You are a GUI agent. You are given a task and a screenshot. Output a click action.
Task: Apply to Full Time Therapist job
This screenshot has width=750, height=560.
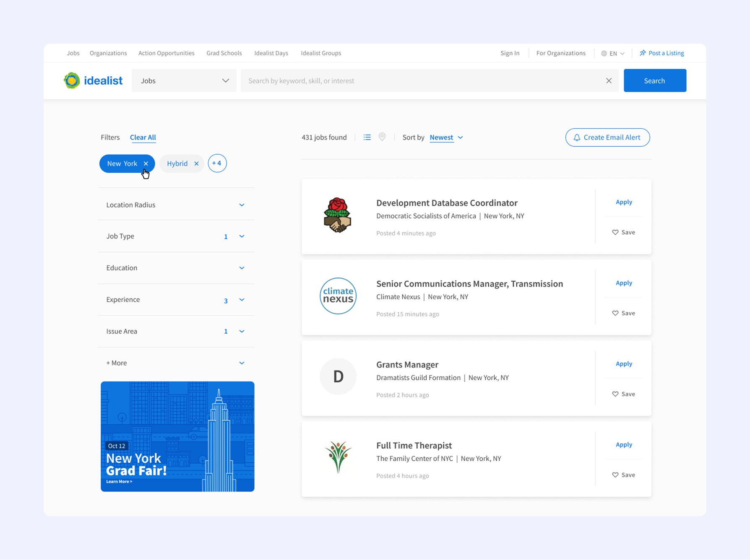point(624,445)
